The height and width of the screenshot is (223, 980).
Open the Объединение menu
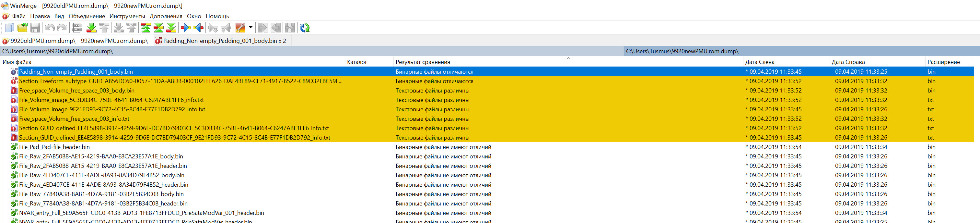[x=87, y=16]
